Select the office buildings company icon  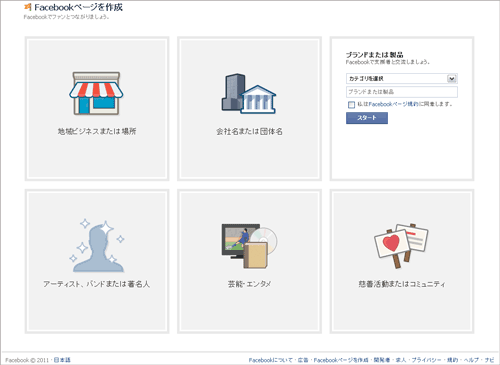pos(249,93)
